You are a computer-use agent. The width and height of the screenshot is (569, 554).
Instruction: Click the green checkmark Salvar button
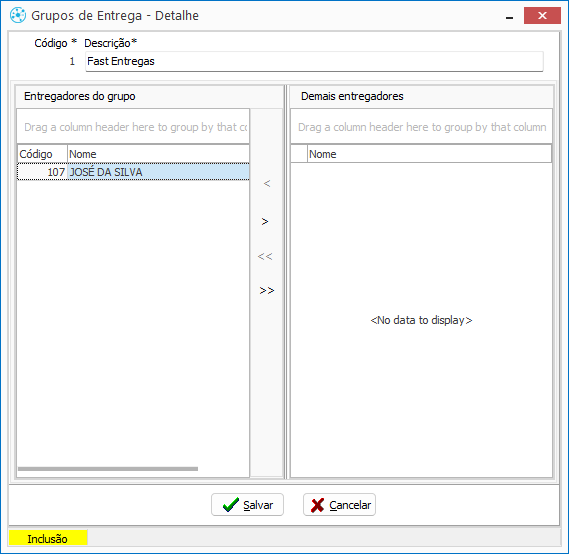click(247, 505)
